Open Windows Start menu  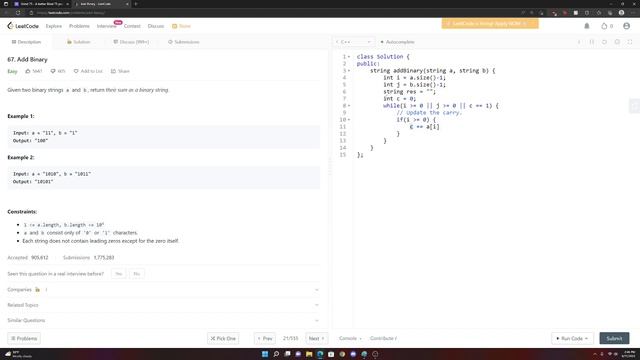265,354
